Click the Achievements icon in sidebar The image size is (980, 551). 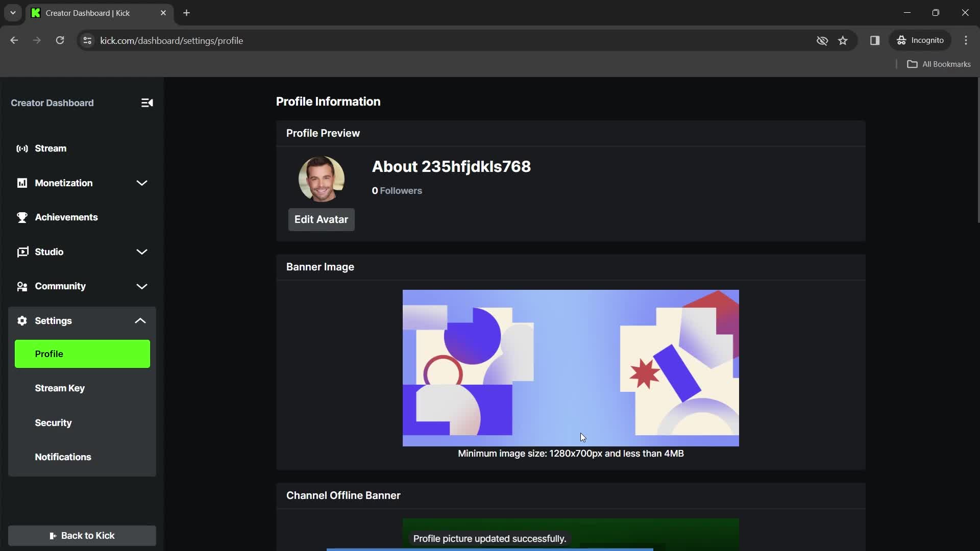[x=21, y=217]
